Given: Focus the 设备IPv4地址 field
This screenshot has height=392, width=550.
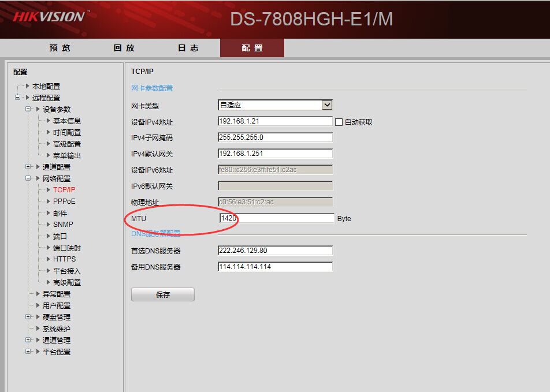Looking at the screenshot, I should 275,121.
